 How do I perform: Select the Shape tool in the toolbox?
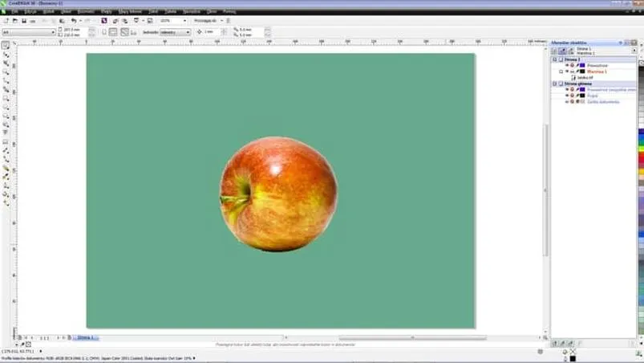pos(6,55)
